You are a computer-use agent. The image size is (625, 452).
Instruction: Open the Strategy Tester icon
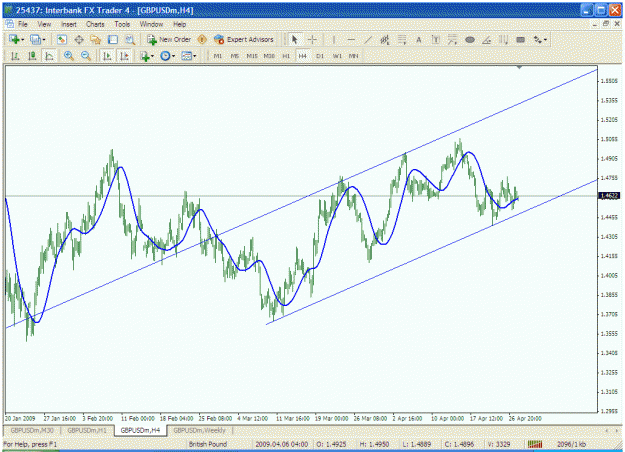point(130,39)
